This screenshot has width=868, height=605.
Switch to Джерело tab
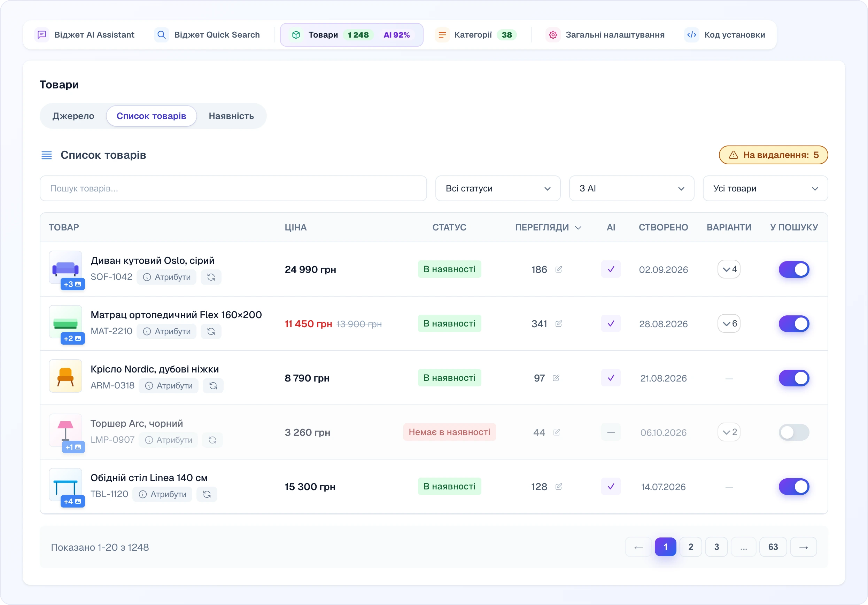(x=73, y=116)
